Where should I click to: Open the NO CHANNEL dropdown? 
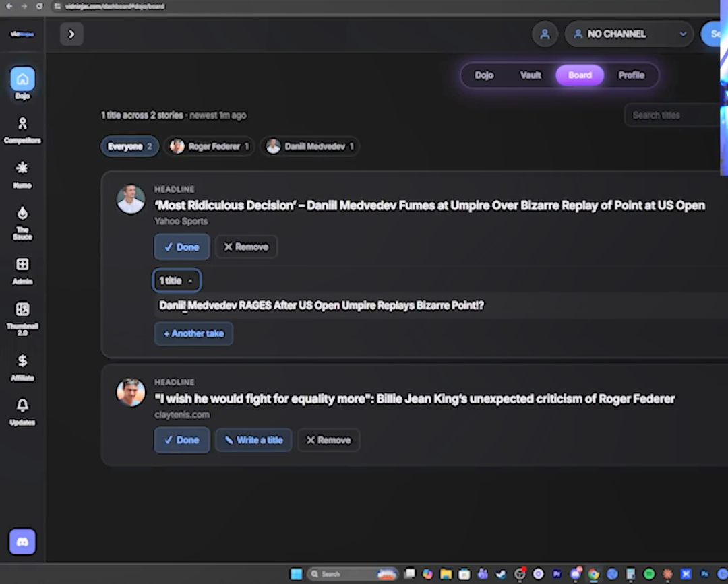click(629, 34)
